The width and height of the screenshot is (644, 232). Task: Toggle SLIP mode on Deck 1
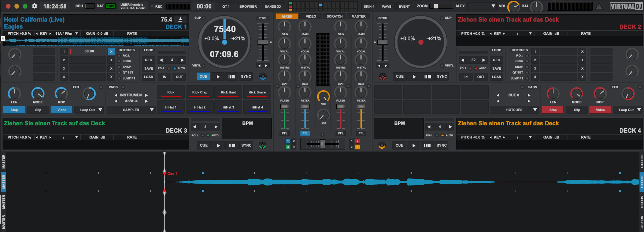coord(203,18)
